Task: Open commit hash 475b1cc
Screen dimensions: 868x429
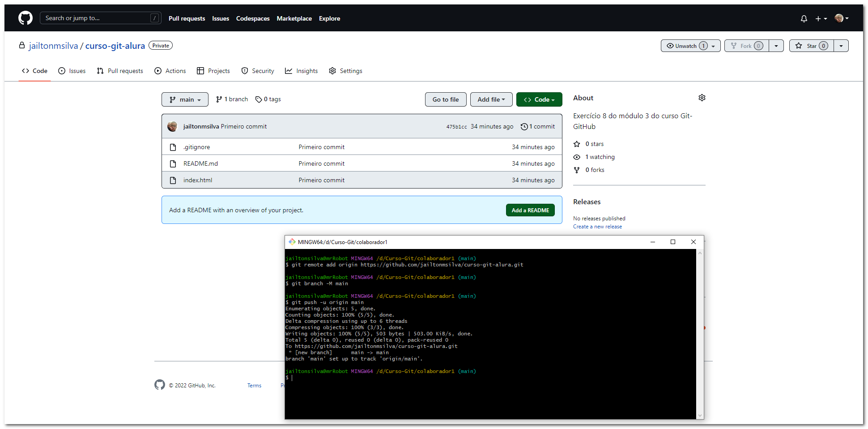Action: click(x=456, y=127)
